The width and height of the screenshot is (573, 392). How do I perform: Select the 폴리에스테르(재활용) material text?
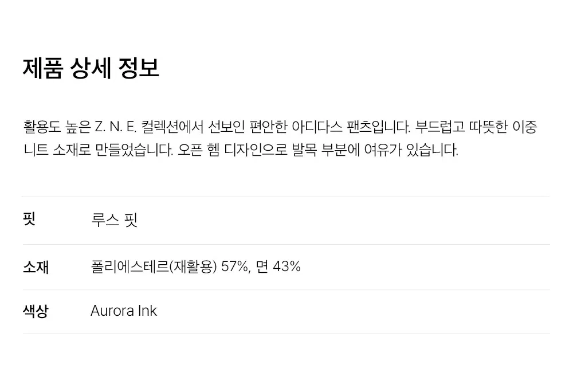[x=154, y=266]
